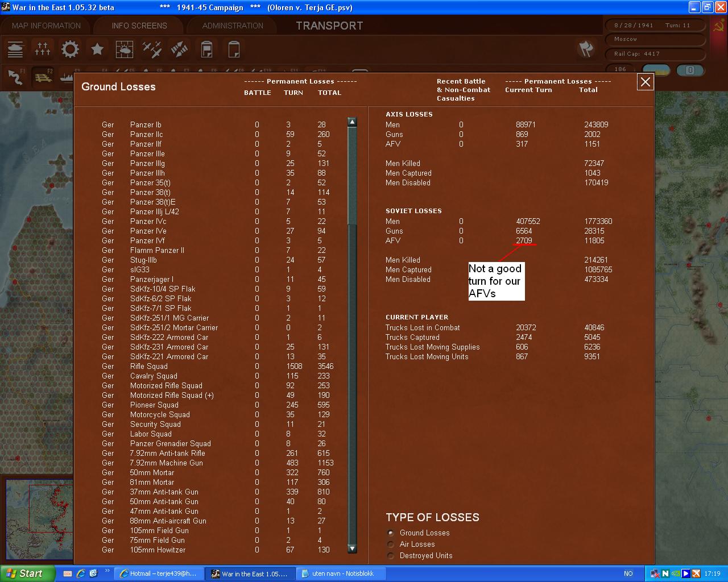Open the Map Information tab

click(x=46, y=26)
